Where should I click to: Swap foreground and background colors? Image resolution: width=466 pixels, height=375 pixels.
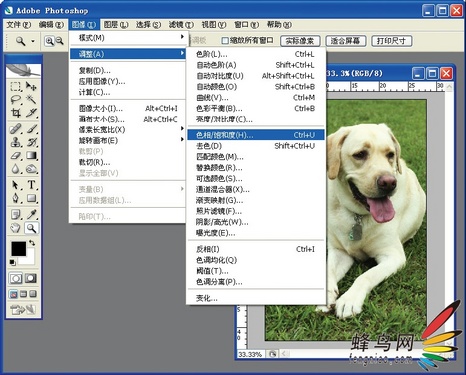coord(32,243)
